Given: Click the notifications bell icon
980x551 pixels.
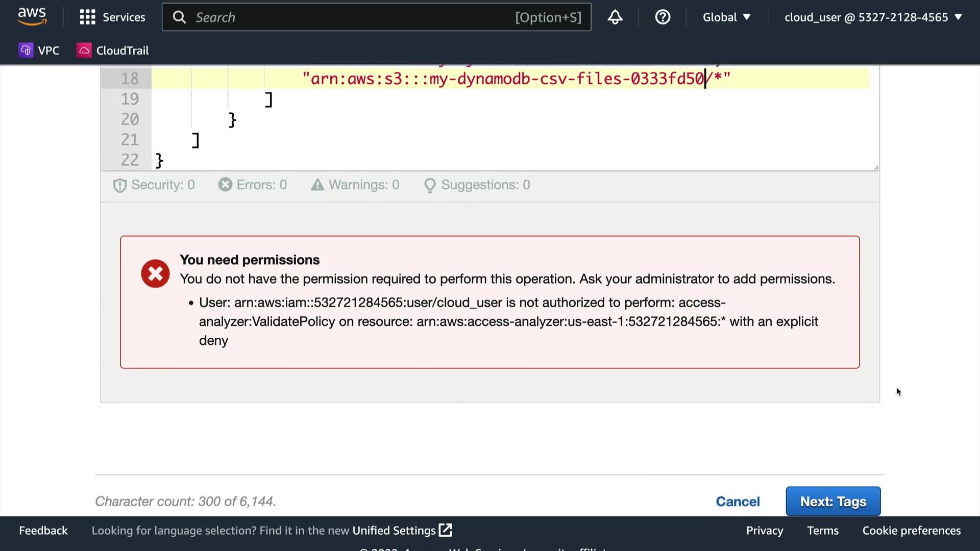Looking at the screenshot, I should [x=615, y=17].
